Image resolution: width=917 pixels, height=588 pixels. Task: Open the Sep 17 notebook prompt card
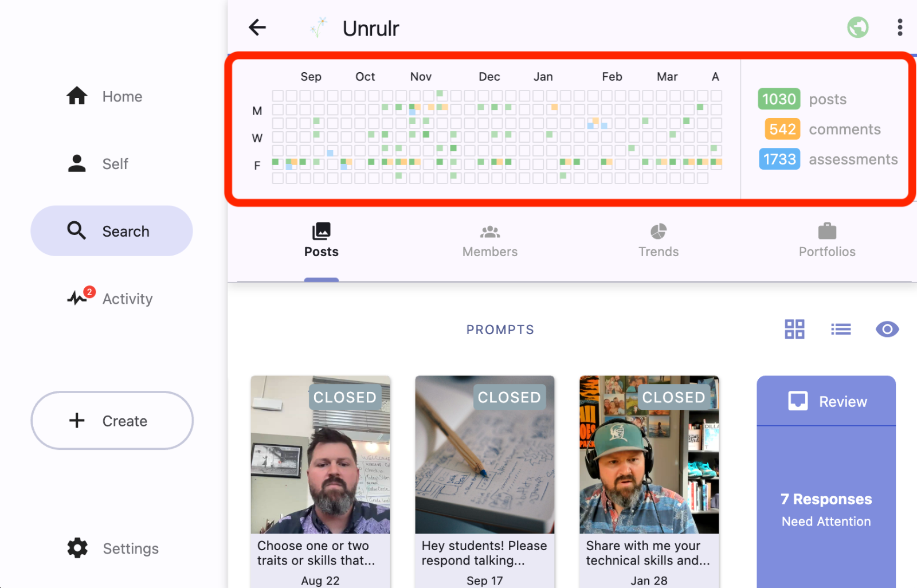coord(485,481)
